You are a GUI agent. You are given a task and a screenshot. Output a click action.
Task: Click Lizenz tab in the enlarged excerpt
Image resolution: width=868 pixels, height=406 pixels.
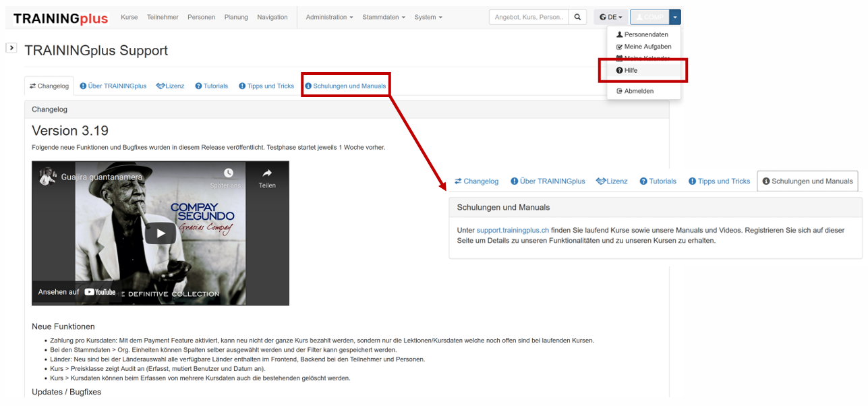pyautogui.click(x=612, y=181)
